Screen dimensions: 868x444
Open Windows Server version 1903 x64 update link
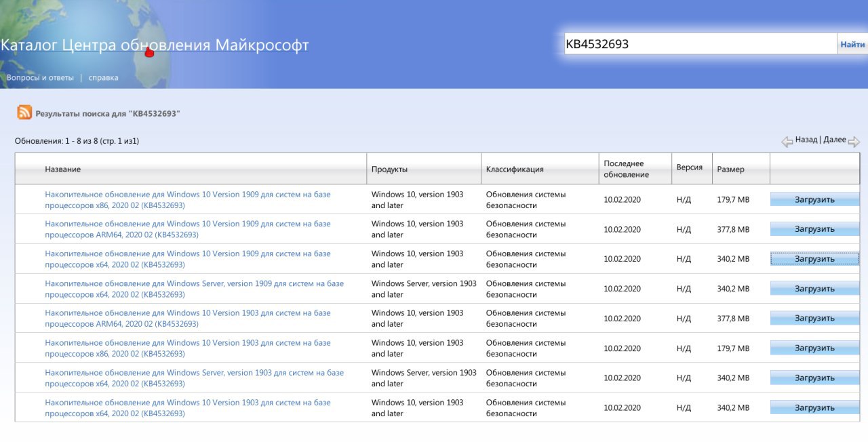pyautogui.click(x=195, y=378)
